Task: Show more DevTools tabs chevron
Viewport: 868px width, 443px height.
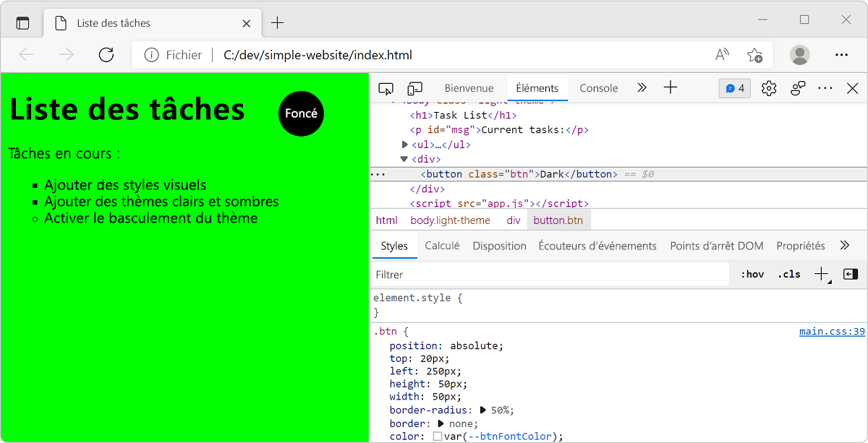Action: coord(642,88)
